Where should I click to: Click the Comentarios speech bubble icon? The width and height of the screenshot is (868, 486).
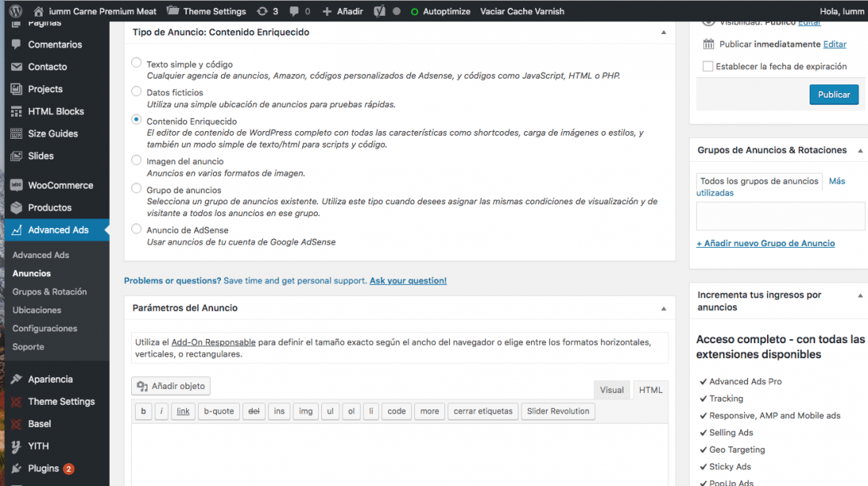click(16, 44)
